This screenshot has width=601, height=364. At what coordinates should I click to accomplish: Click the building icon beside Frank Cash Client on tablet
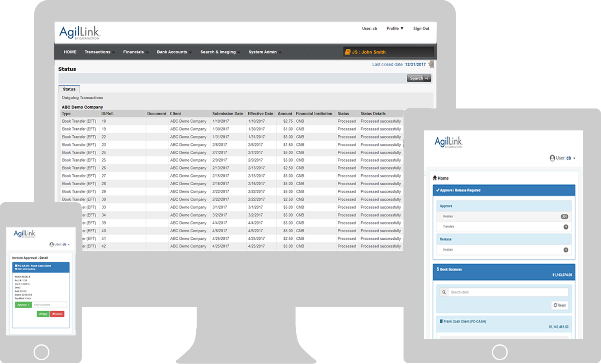coord(441,321)
